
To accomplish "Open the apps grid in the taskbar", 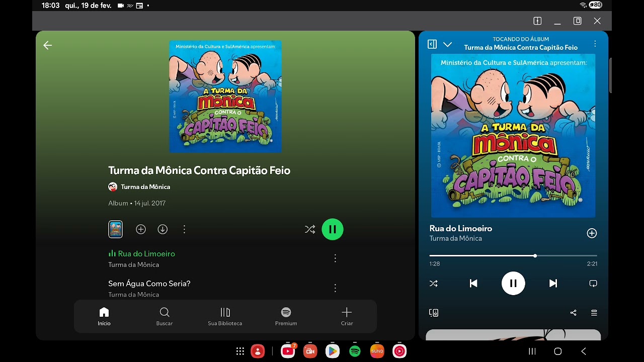I will [240, 351].
